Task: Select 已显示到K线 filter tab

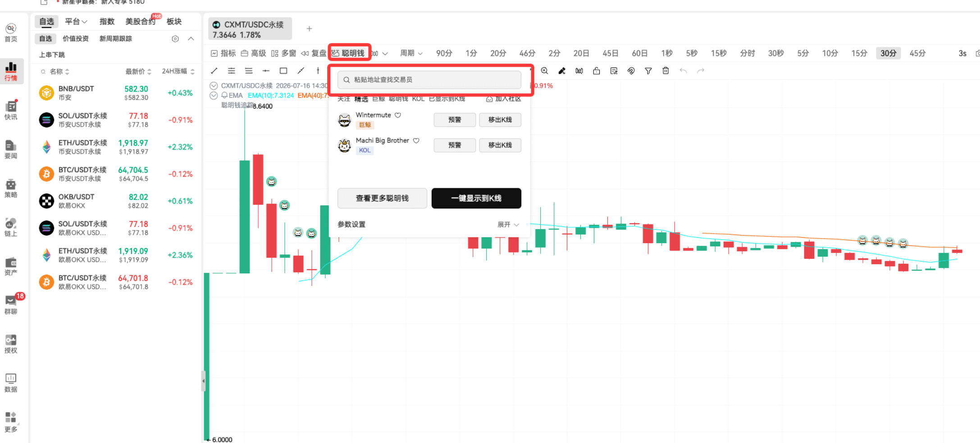Action: coord(447,99)
